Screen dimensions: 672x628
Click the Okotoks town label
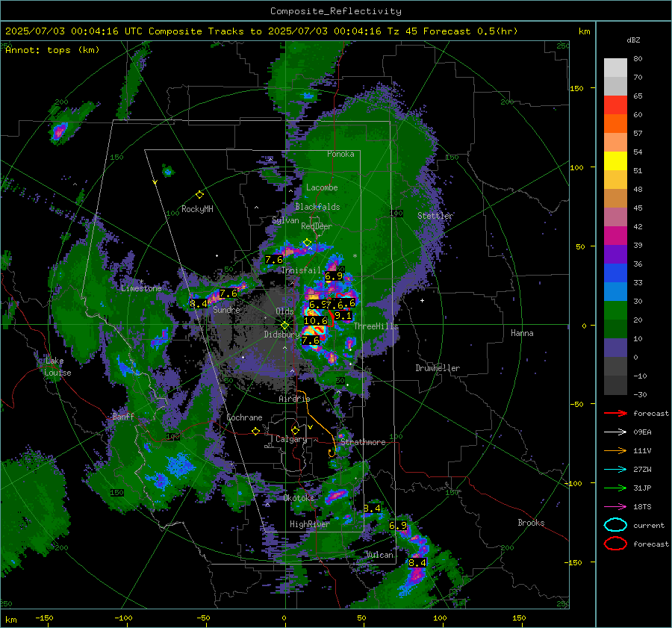[x=299, y=498]
